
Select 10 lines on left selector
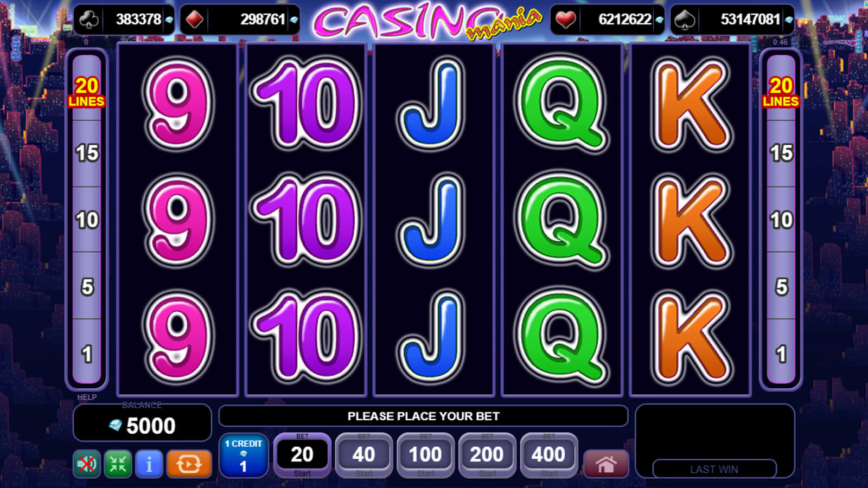pyautogui.click(x=87, y=220)
